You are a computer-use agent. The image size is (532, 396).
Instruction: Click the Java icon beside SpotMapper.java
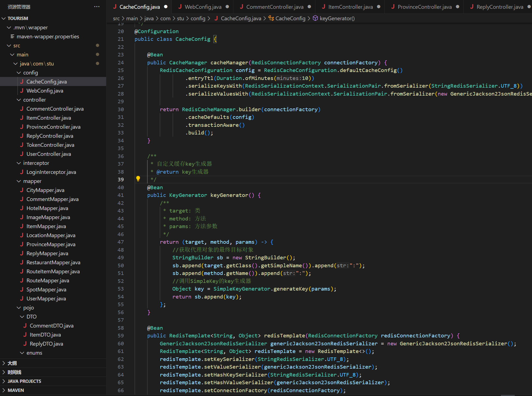click(x=22, y=289)
